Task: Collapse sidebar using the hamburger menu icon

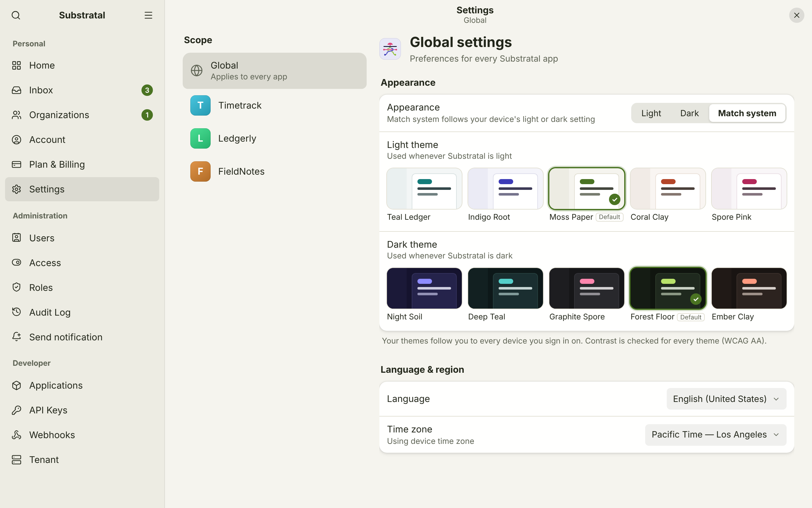Action: (148, 15)
